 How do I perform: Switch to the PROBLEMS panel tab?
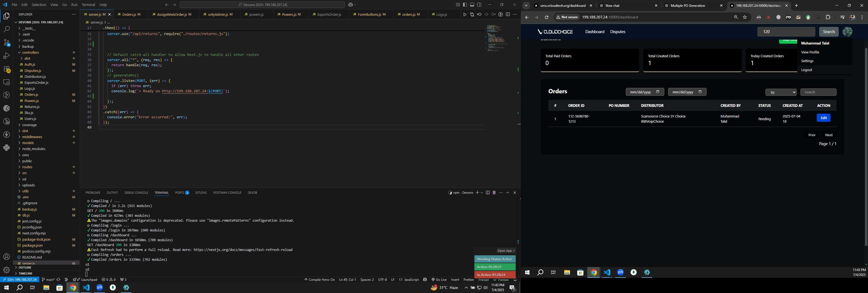coord(93,193)
